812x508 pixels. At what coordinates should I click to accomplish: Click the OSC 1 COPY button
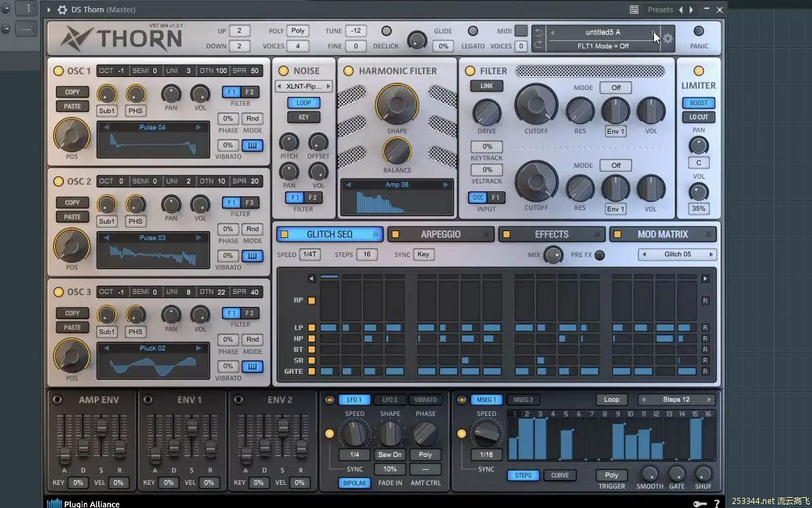[x=72, y=92]
